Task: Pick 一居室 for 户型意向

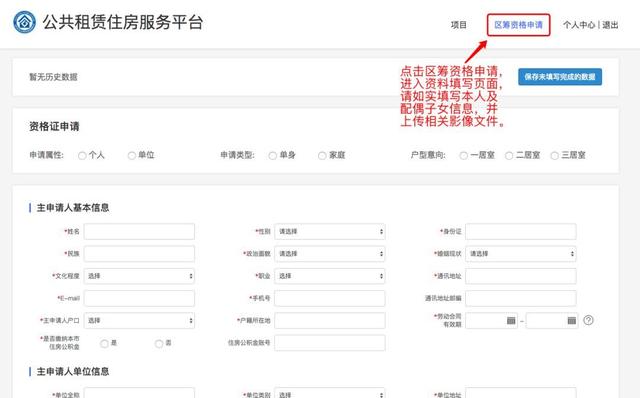Action: [464, 156]
